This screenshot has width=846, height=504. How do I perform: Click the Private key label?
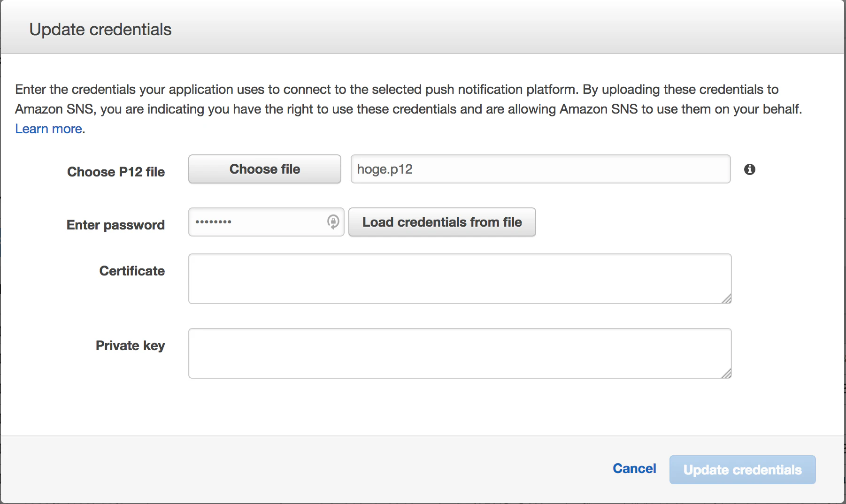click(x=130, y=345)
